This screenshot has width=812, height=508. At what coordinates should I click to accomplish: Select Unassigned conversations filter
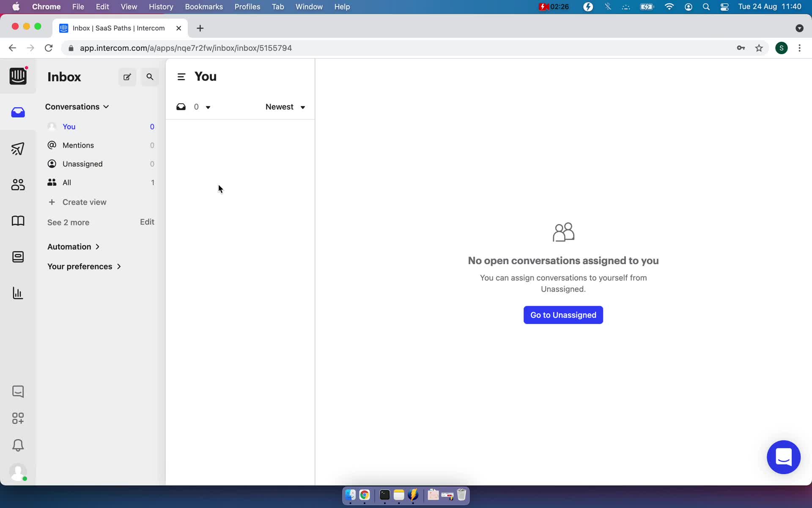(x=82, y=163)
